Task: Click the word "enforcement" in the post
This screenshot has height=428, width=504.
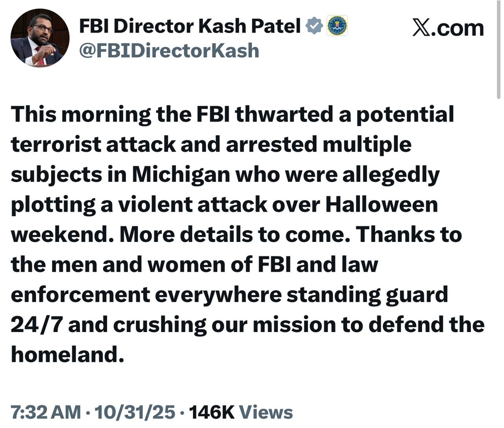Action: point(80,295)
